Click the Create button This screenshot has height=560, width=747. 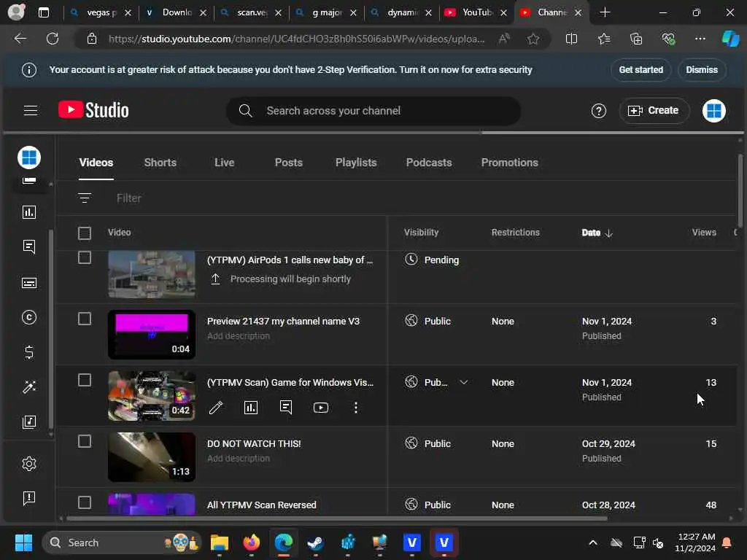654,111
